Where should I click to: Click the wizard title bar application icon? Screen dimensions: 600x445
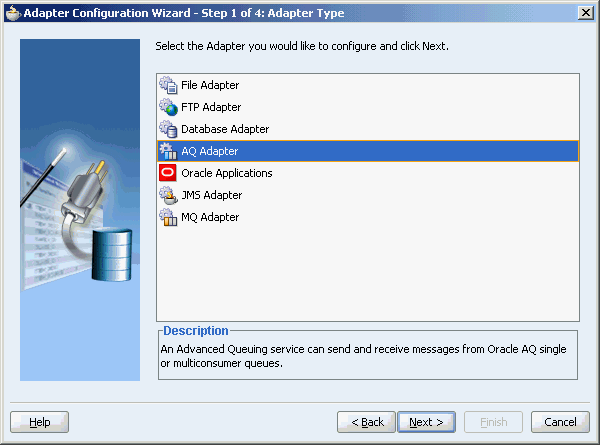13,13
